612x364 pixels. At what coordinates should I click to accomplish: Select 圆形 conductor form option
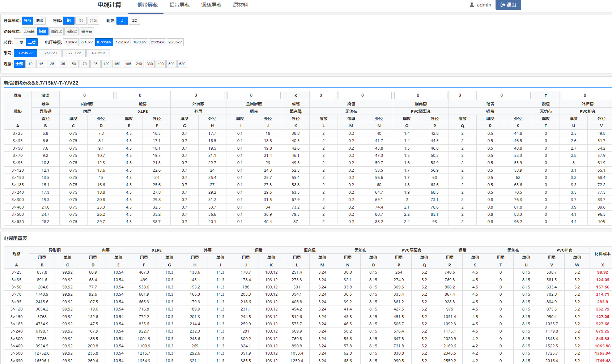coord(40,21)
